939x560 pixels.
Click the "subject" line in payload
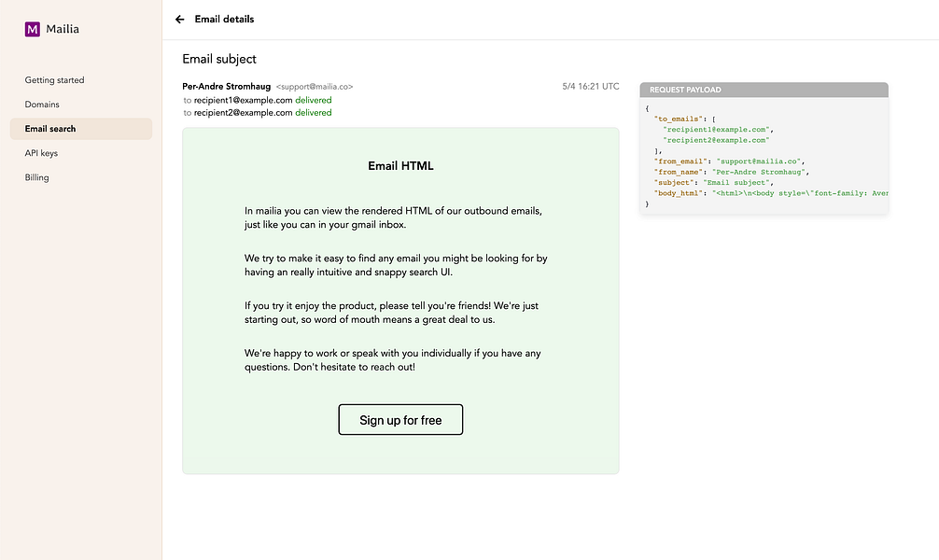[714, 183]
